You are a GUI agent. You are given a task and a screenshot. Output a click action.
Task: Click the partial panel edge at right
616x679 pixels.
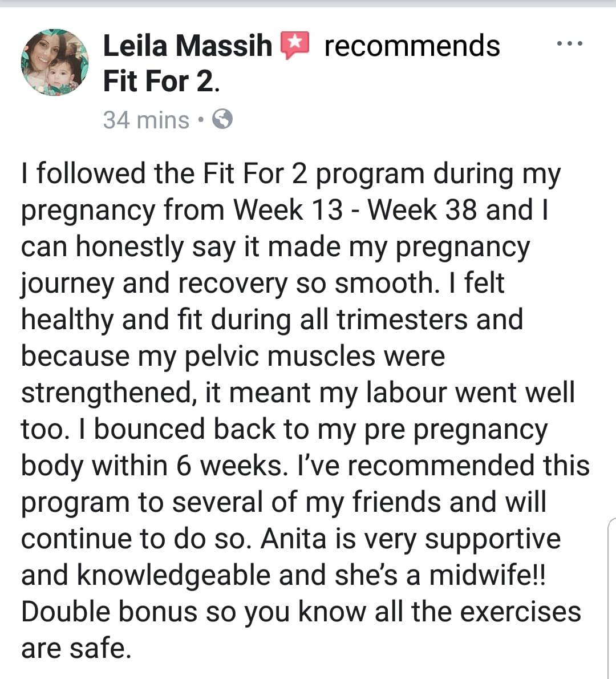tap(611, 597)
